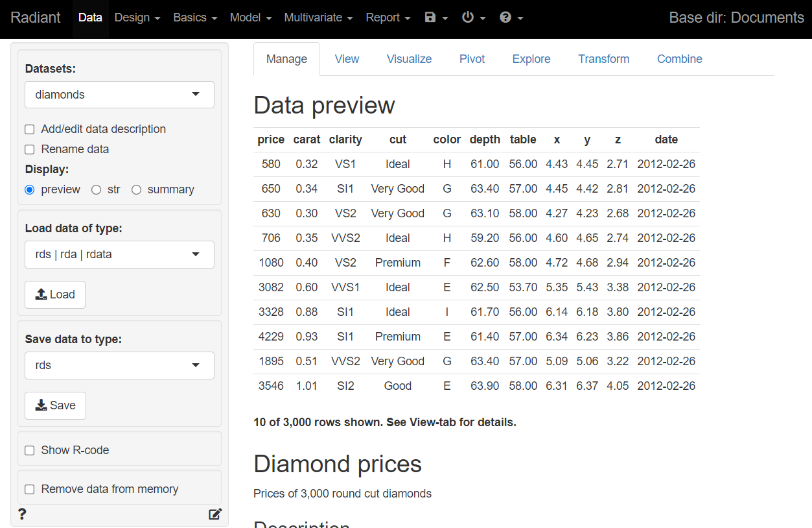
Task: Open the help question-circle icon menu
Action: click(511, 18)
